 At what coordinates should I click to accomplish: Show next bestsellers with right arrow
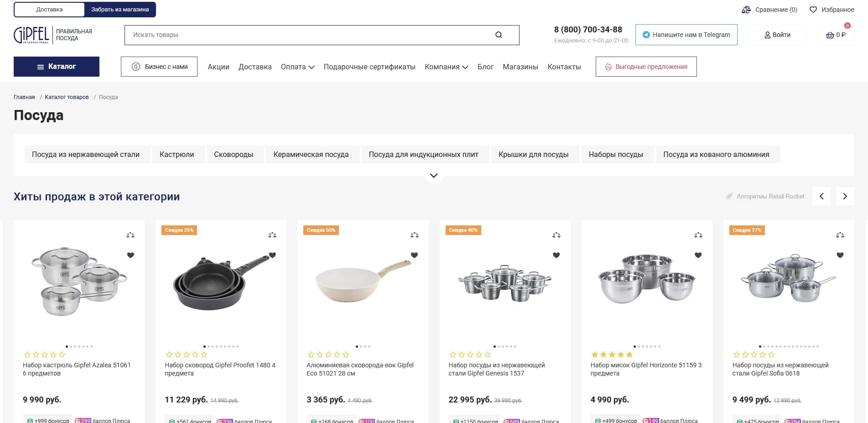coord(845,196)
